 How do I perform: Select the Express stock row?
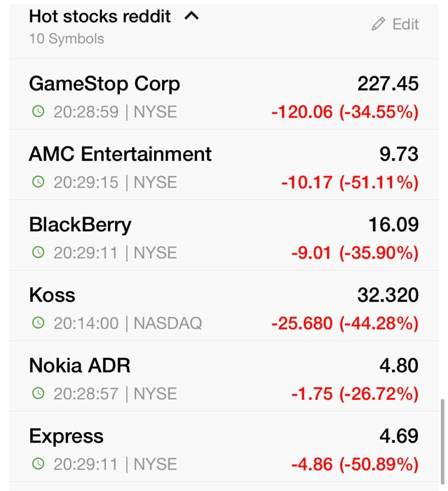click(224, 446)
